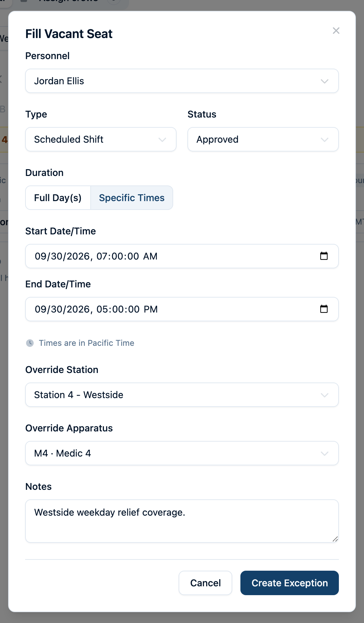Open calendar picker for End Date/Time
Viewport: 364px width, 623px height.
(324, 309)
